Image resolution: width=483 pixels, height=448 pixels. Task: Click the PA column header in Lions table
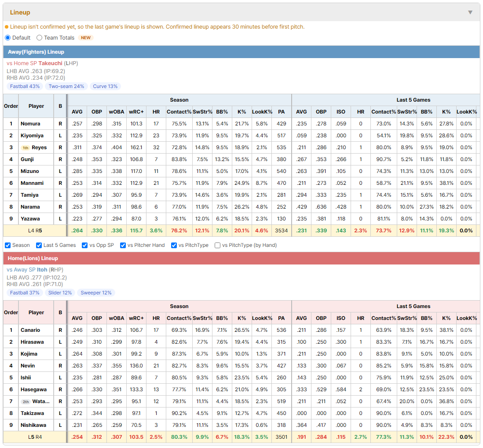[281, 318]
